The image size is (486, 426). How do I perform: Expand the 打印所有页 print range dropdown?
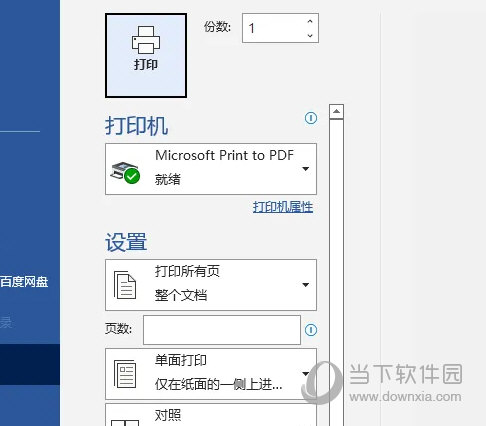pos(211,285)
